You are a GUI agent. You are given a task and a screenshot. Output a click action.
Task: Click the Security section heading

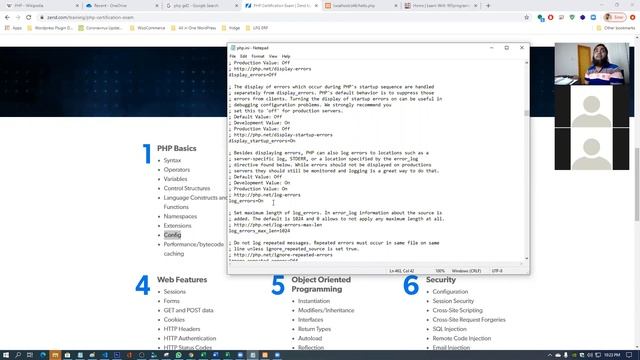coord(441,280)
